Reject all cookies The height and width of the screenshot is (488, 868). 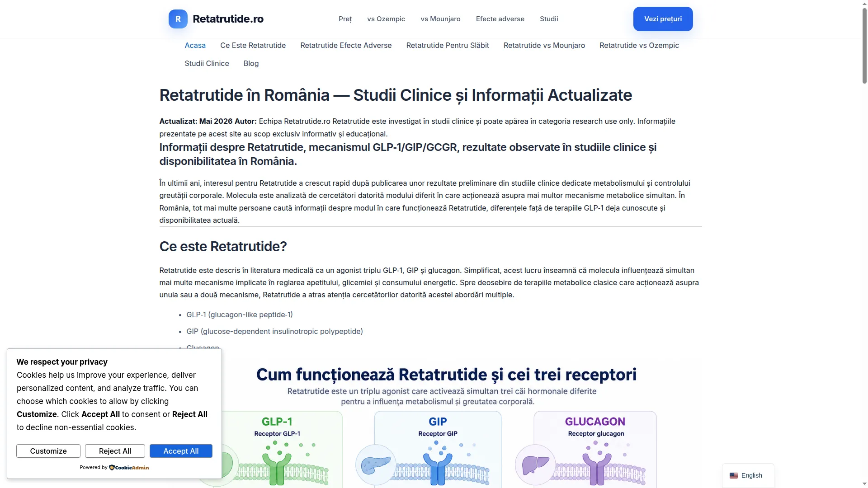(115, 451)
